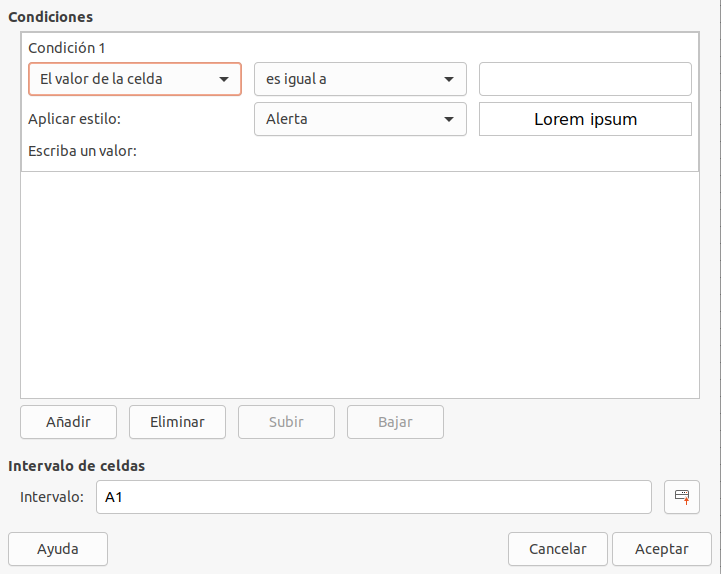Viewport: 721px width, 574px height.
Task: Click the Eliminar button
Action: coord(177,422)
